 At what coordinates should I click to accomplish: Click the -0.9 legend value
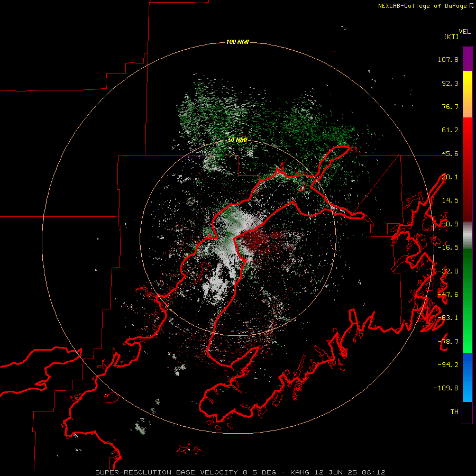[x=450, y=224]
